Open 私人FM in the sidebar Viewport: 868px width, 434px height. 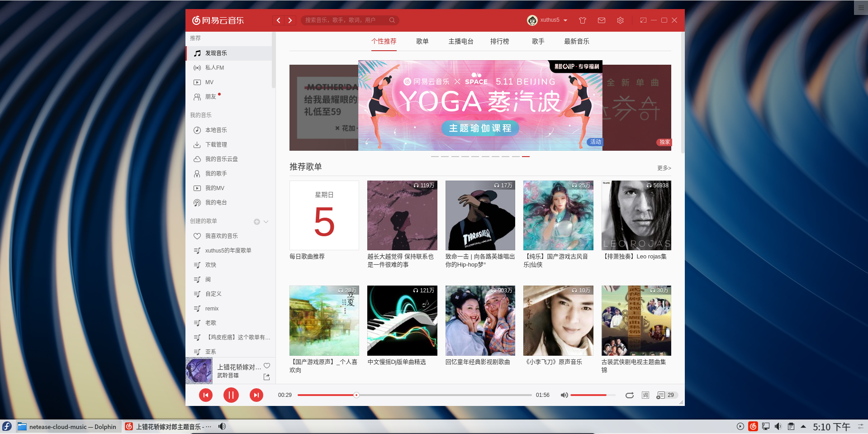coord(229,68)
